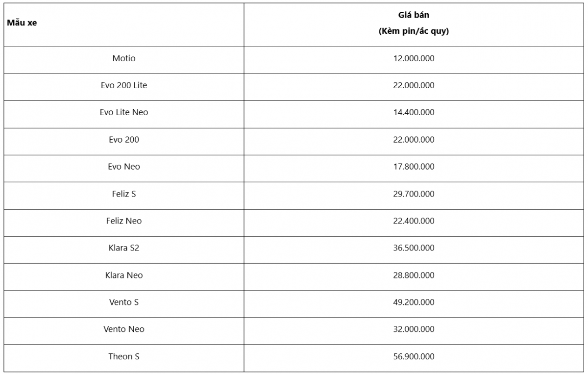Screen dimensions: 588x374
Task: Select the Feliz Neo cell
Action: click(x=124, y=221)
